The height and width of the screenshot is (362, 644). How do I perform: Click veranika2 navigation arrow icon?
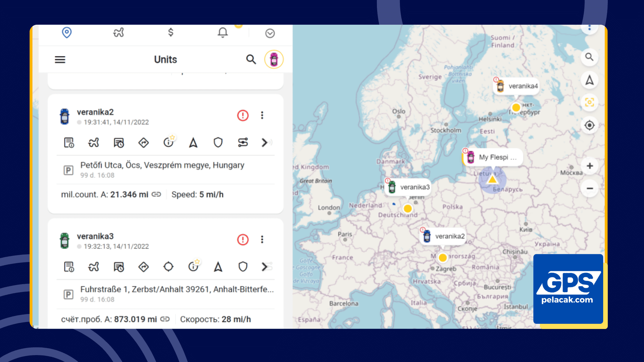(x=193, y=143)
